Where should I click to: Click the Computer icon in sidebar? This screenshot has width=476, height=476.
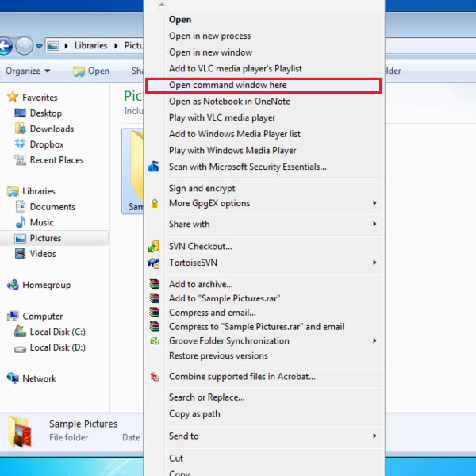(13, 316)
